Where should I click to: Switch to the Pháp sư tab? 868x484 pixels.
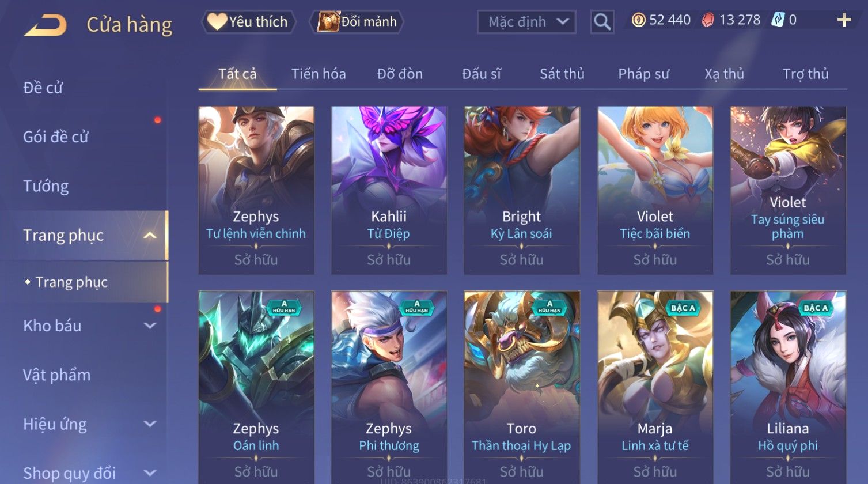[643, 74]
